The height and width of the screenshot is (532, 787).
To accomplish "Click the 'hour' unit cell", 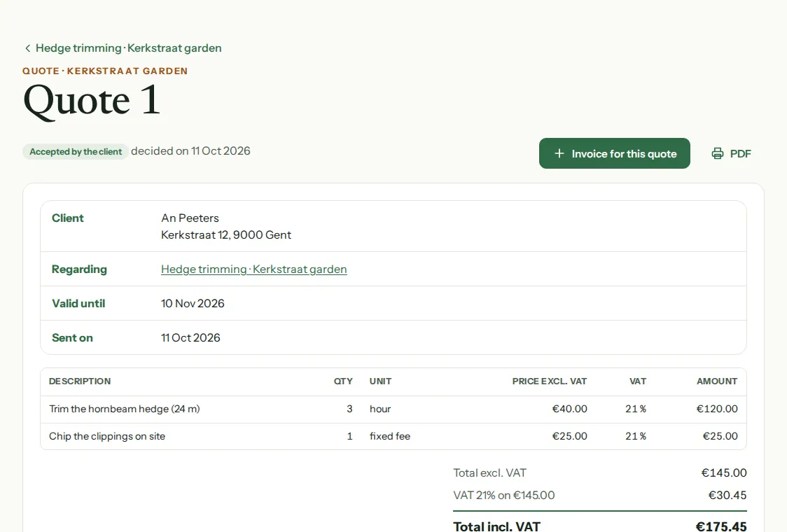I will pos(380,409).
